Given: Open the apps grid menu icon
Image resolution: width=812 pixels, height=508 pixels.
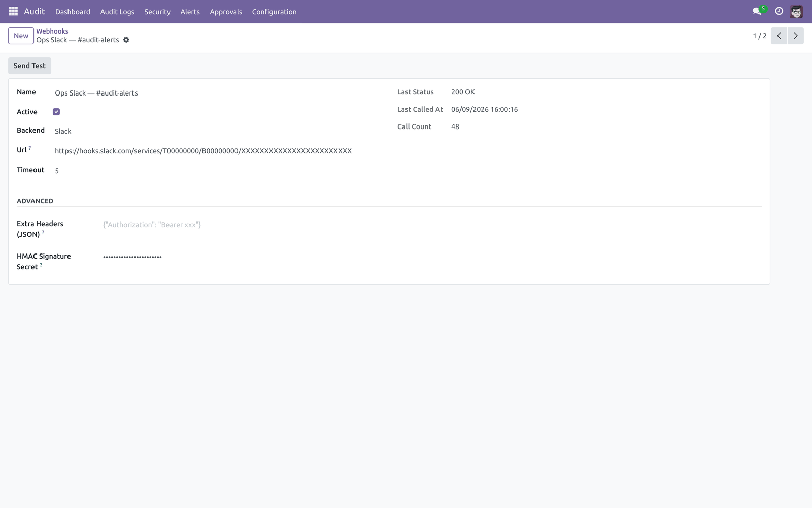Looking at the screenshot, I should pyautogui.click(x=14, y=11).
